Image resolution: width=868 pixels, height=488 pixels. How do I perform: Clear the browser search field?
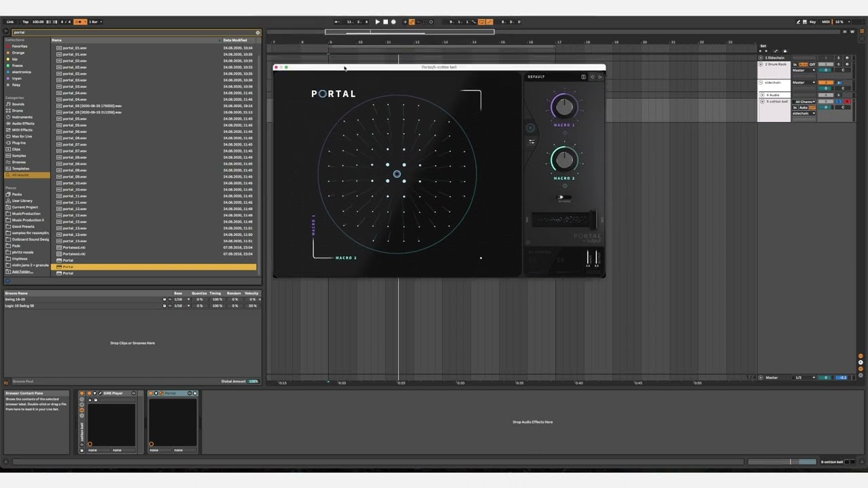[258, 32]
